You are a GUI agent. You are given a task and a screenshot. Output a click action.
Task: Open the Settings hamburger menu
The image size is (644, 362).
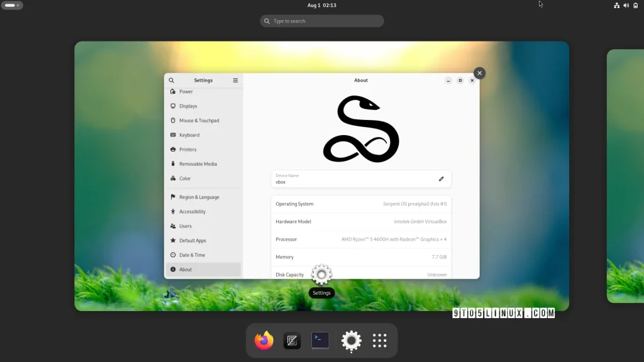point(235,80)
